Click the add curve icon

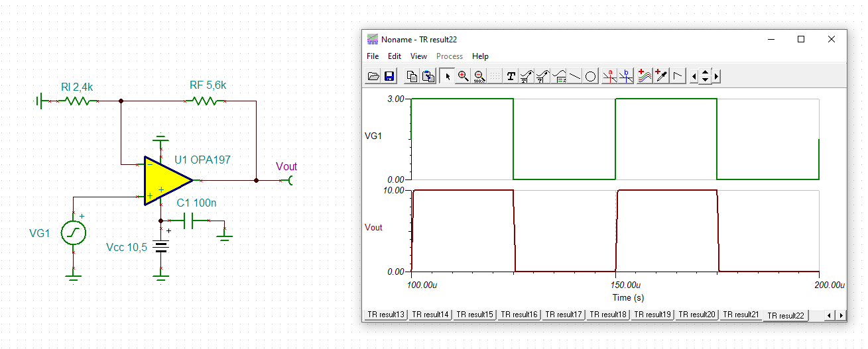(645, 76)
